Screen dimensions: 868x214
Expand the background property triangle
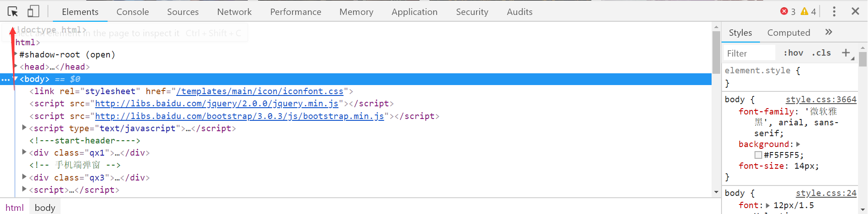coord(798,144)
